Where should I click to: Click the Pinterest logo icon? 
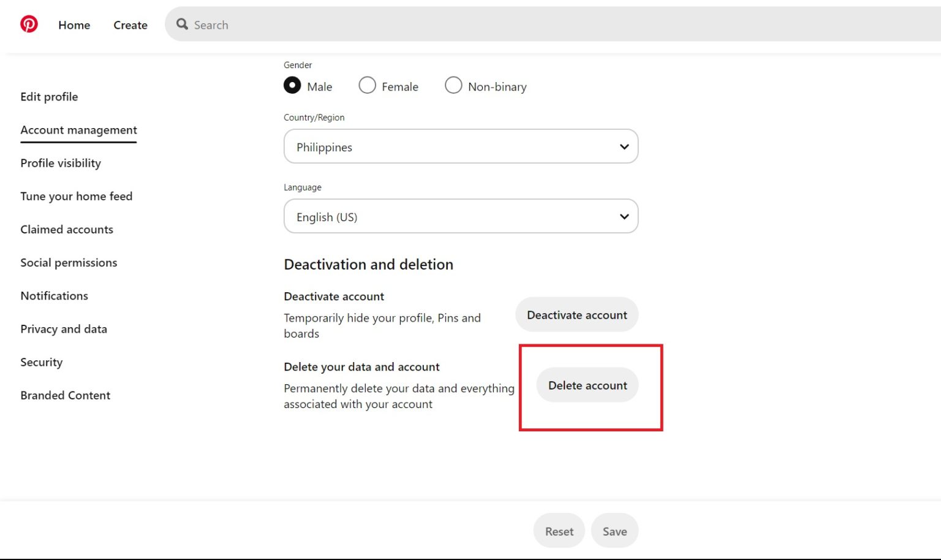click(x=29, y=25)
